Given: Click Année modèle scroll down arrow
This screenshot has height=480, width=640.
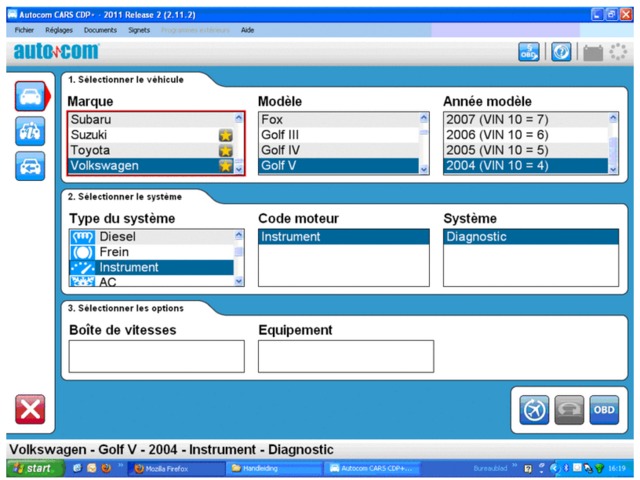Looking at the screenshot, I should (x=613, y=169).
